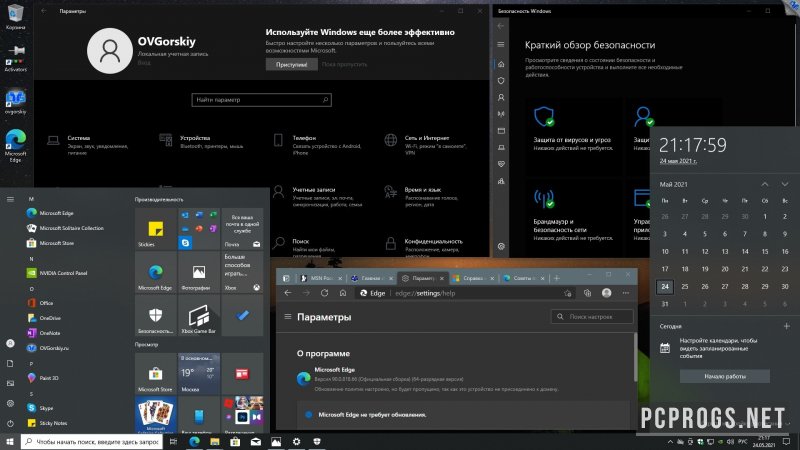The width and height of the screenshot is (800, 450).
Task: Switch to MSN tab in Edge
Action: pyautogui.click(x=320, y=278)
